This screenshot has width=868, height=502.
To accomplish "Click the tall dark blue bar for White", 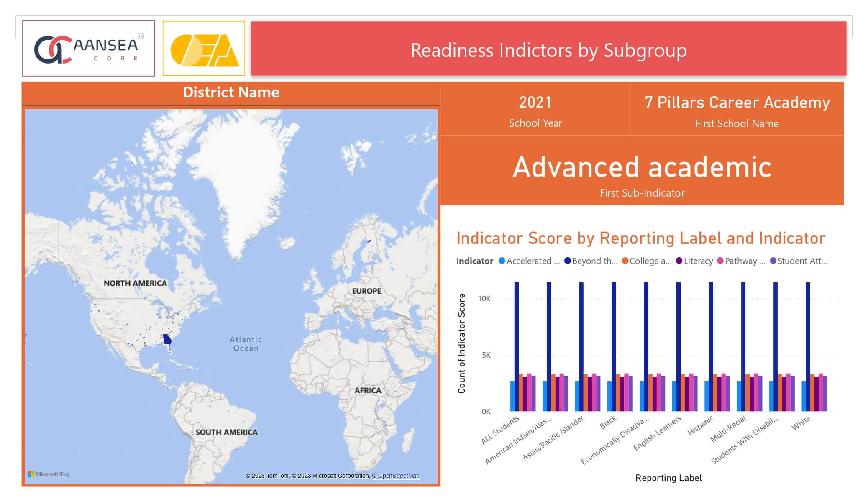I will [808, 346].
